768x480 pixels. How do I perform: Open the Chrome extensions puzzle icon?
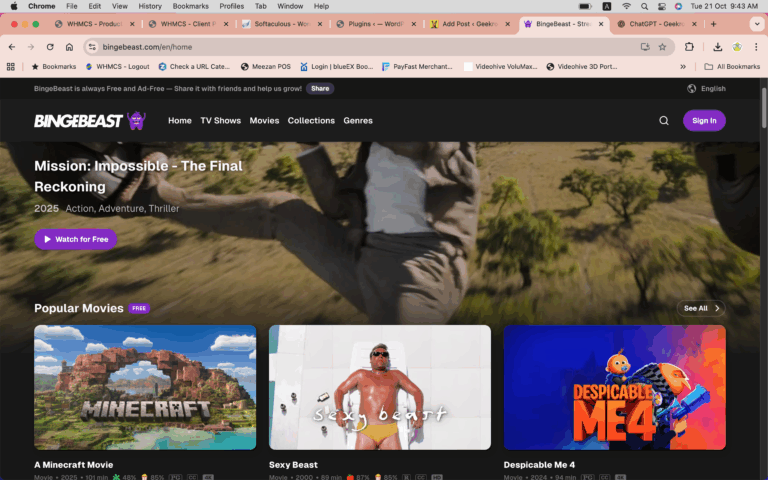(689, 47)
